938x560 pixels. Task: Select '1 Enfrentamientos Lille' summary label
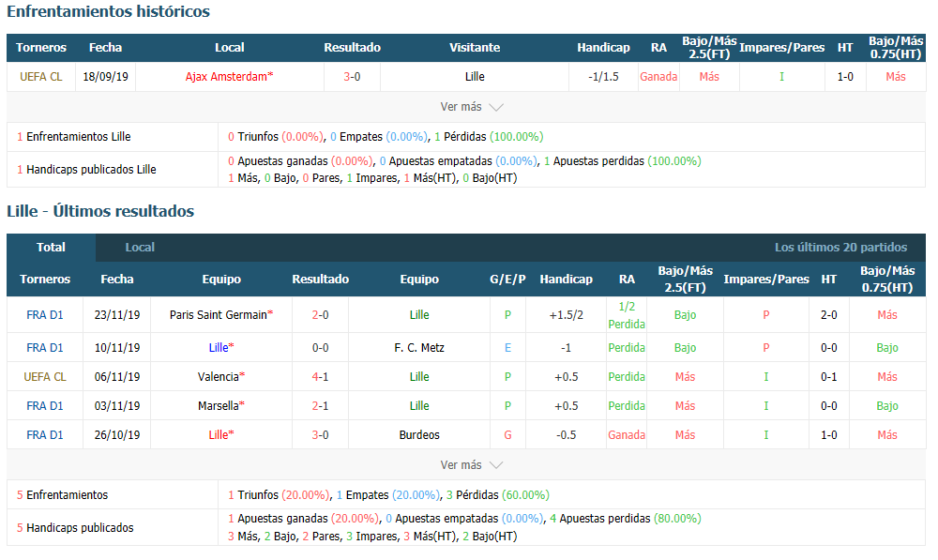pos(73,136)
